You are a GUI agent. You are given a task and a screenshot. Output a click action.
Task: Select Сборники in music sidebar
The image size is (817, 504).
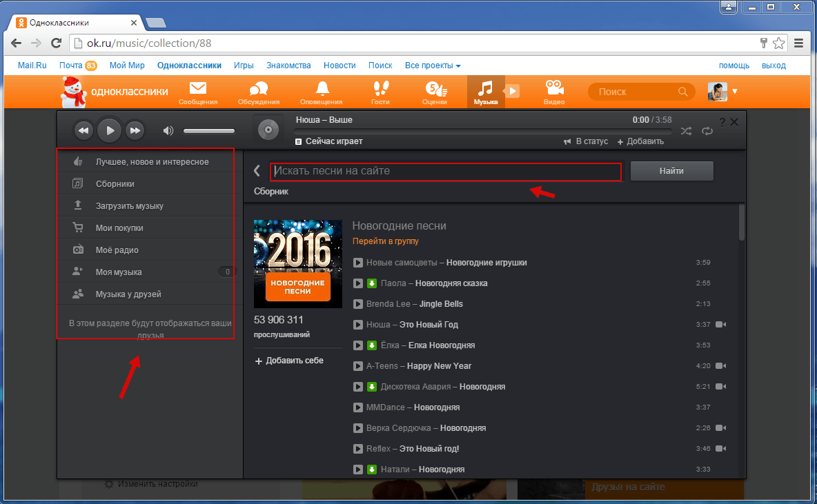pyautogui.click(x=115, y=184)
